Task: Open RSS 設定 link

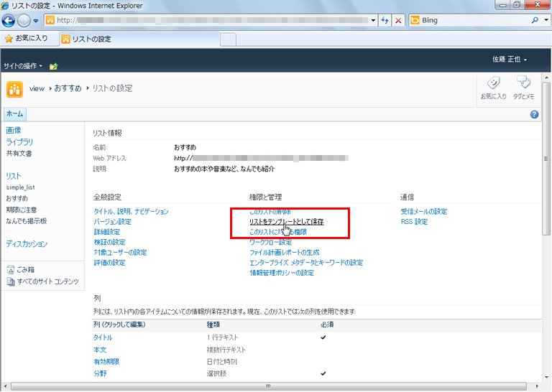Action: 414,222
